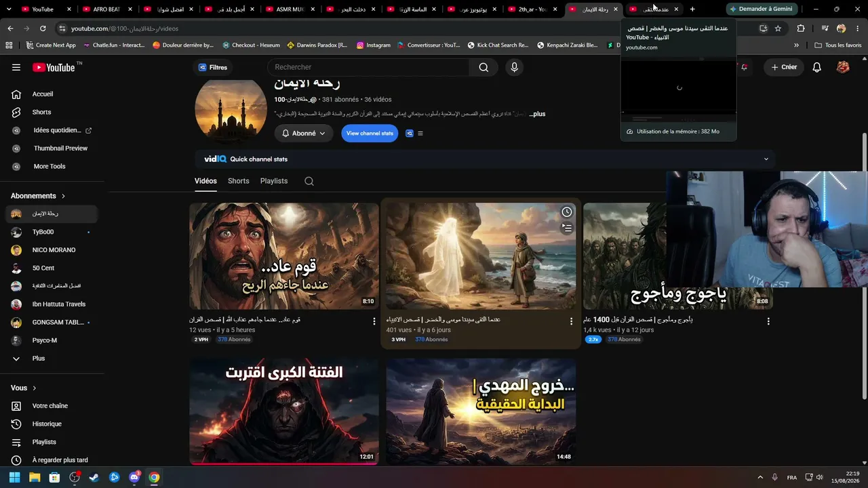Viewport: 868px width, 488px height.
Task: Open the tab search dropdown arrow
Action: point(9,9)
